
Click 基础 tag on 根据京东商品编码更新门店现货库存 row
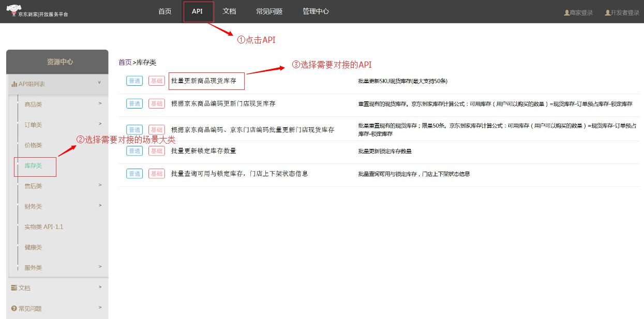157,103
